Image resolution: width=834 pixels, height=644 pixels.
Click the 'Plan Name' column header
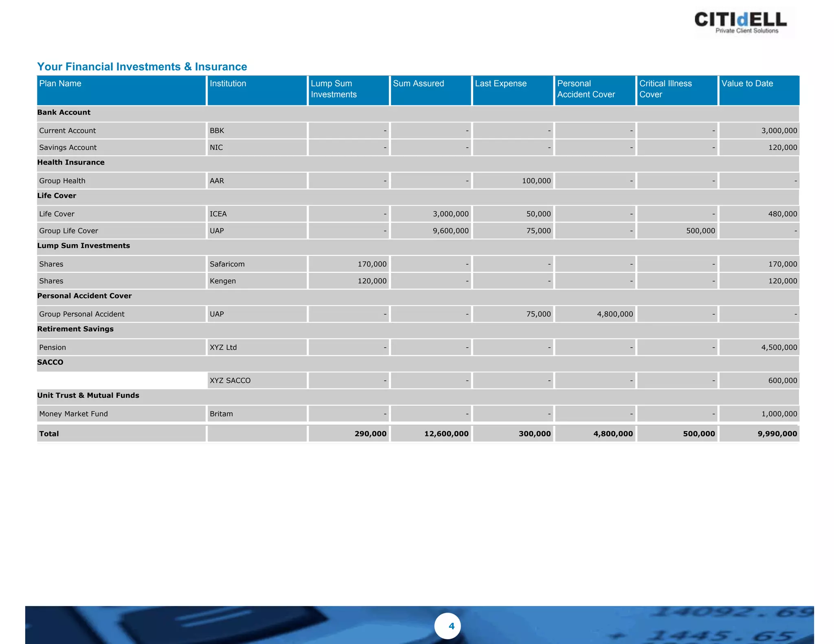tap(121, 90)
